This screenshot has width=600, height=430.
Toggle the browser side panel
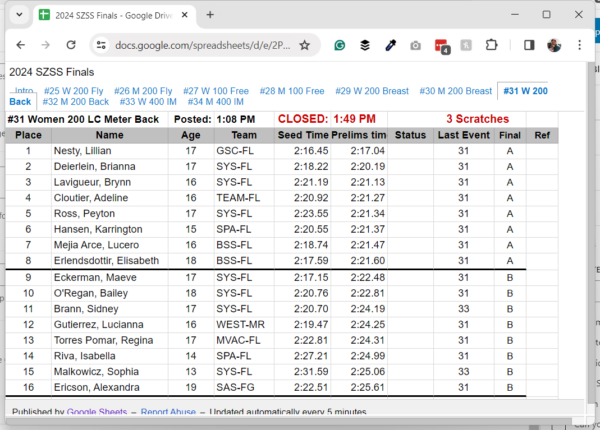click(x=528, y=45)
